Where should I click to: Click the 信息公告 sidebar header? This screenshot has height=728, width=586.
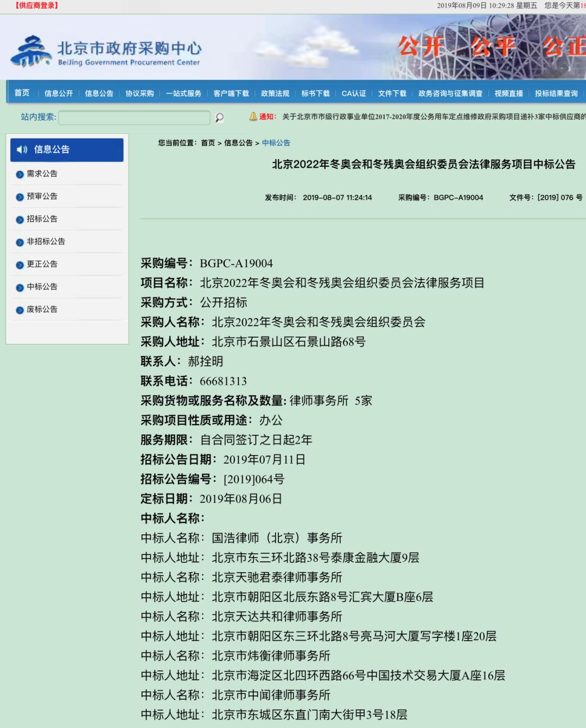pos(67,150)
